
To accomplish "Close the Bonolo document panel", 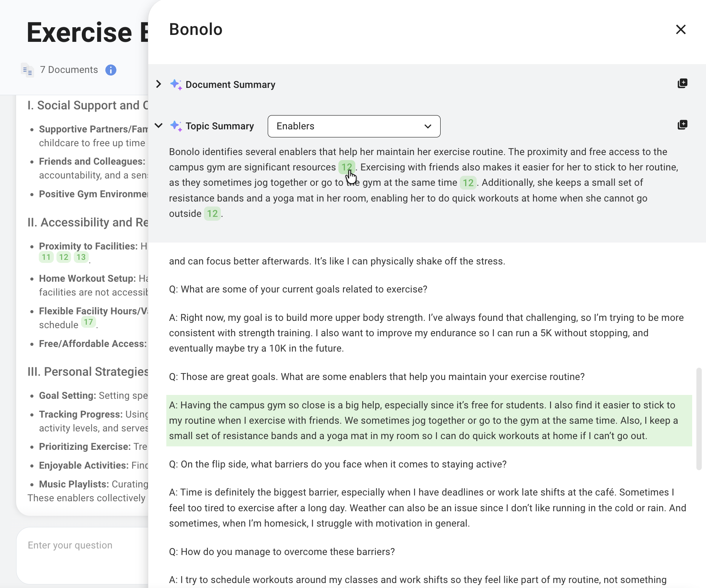I will click(681, 30).
